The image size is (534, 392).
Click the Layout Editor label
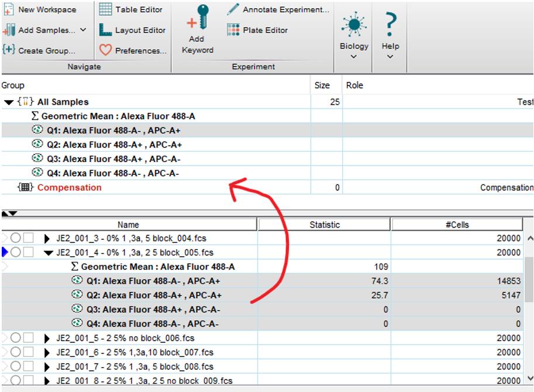[x=140, y=30]
